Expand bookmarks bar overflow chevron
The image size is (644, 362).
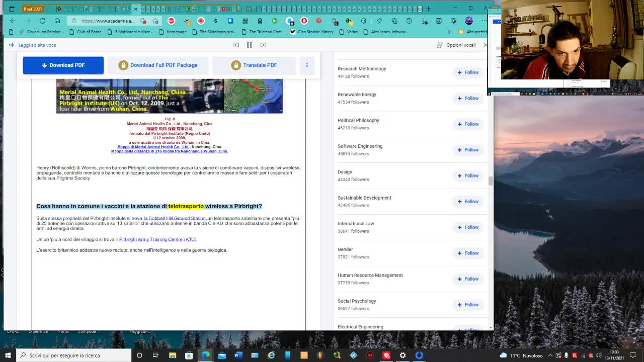coord(449,32)
